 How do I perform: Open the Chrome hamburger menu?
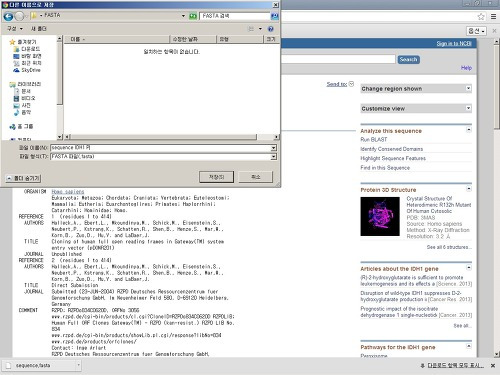point(493,16)
